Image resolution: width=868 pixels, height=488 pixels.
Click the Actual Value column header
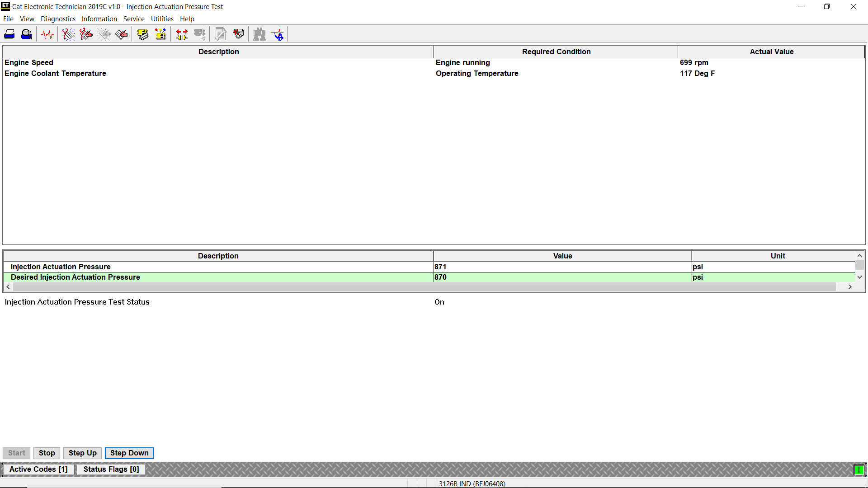[x=771, y=52]
